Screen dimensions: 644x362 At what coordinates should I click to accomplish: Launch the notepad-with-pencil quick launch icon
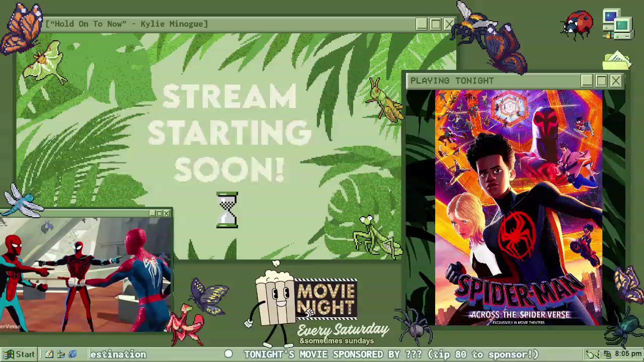point(49,354)
